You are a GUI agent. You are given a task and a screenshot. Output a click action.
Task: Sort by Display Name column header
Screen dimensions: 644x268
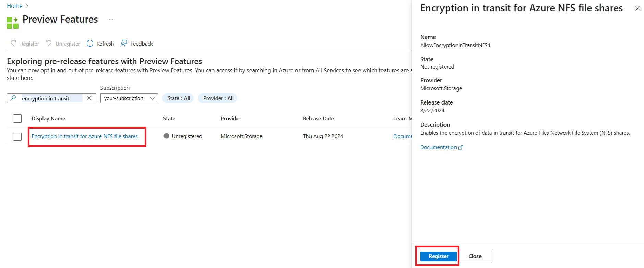(48, 118)
